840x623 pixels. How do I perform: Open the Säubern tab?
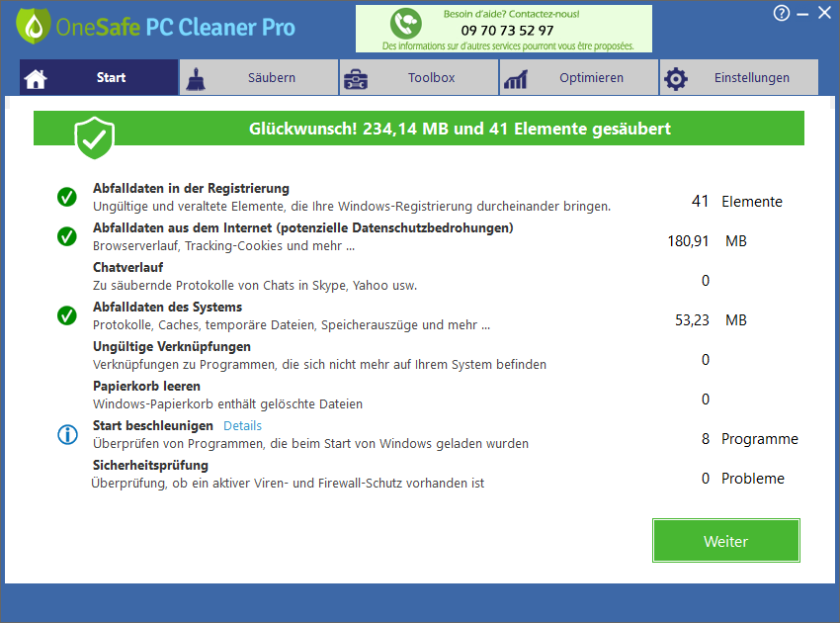click(x=259, y=78)
